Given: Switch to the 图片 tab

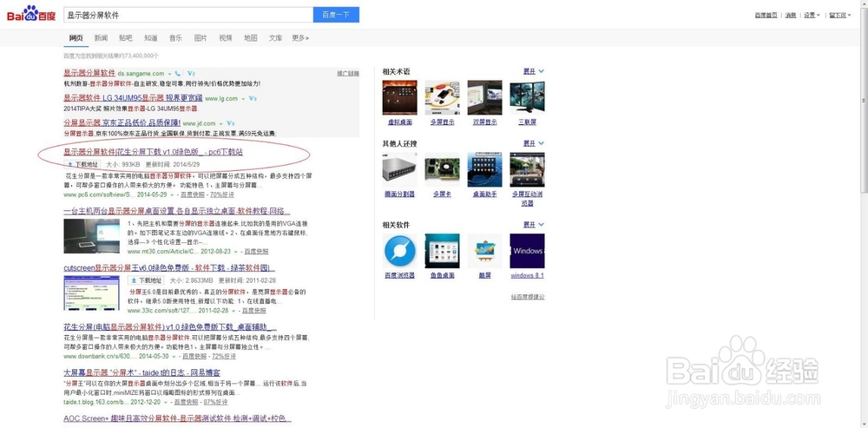Looking at the screenshot, I should (201, 38).
